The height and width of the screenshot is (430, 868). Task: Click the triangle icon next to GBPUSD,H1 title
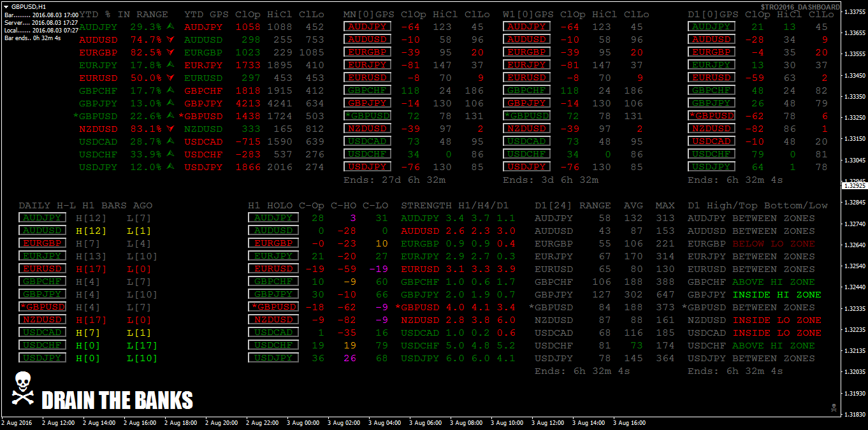tap(6, 6)
